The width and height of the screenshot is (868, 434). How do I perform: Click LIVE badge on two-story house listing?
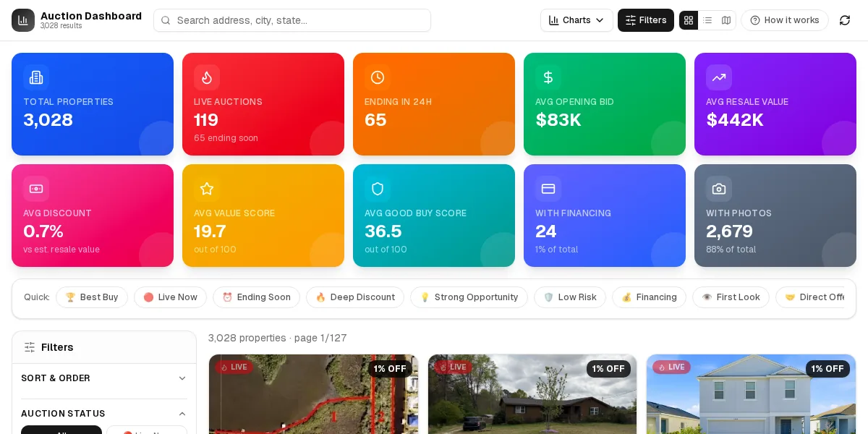[x=671, y=367]
